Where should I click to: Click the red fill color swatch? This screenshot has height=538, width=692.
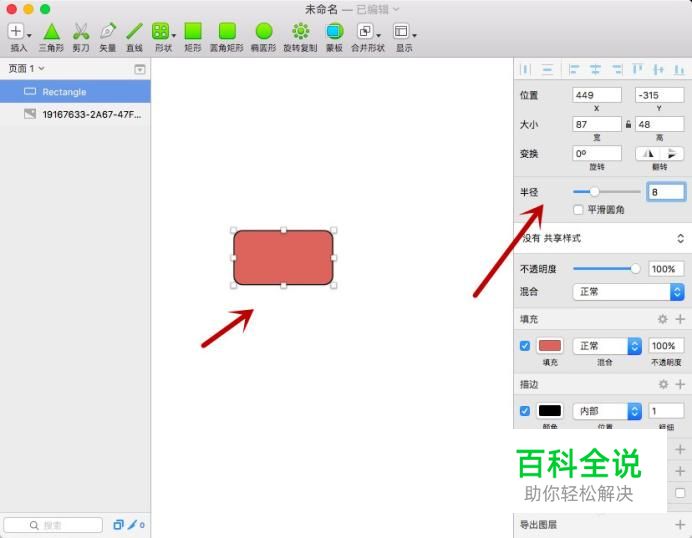[x=550, y=346]
